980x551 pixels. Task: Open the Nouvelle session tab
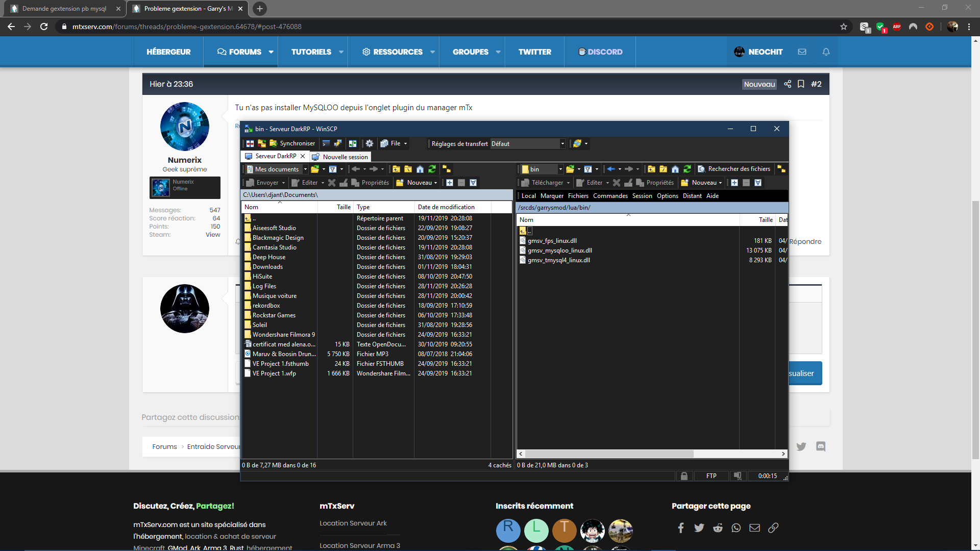click(x=340, y=157)
